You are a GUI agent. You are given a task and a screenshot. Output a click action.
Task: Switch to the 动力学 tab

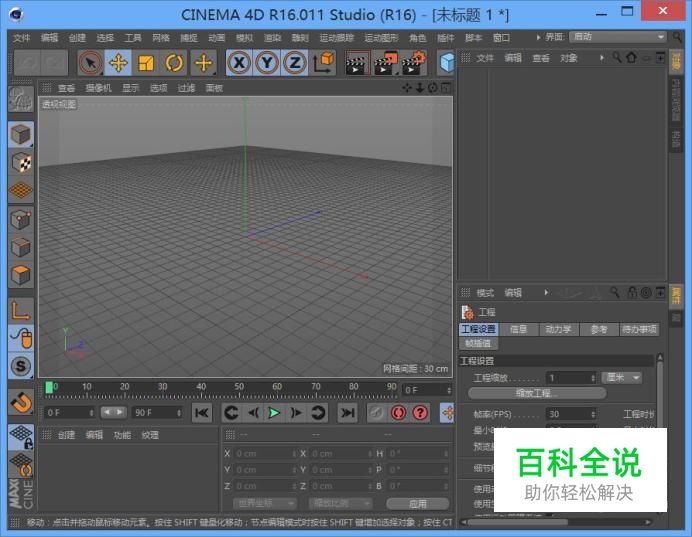558,329
